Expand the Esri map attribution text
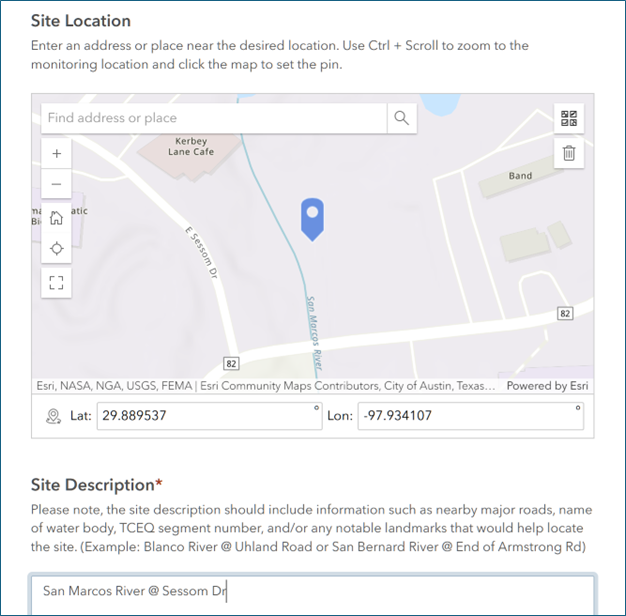The width and height of the screenshot is (626, 616). click(265, 386)
